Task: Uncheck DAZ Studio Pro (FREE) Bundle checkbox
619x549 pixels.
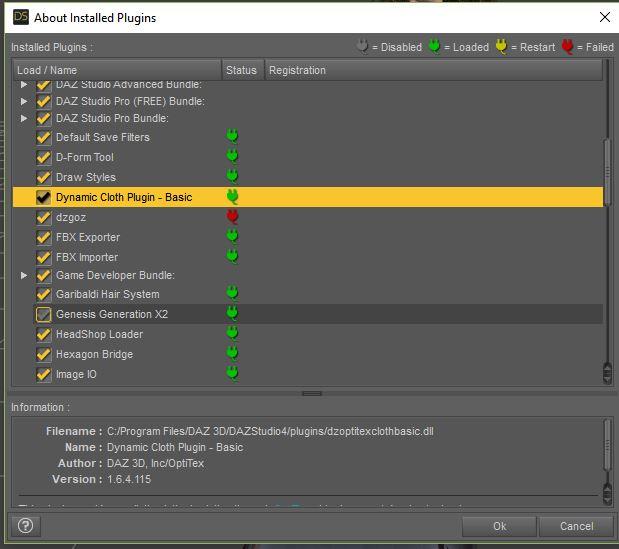Action: (x=43, y=101)
